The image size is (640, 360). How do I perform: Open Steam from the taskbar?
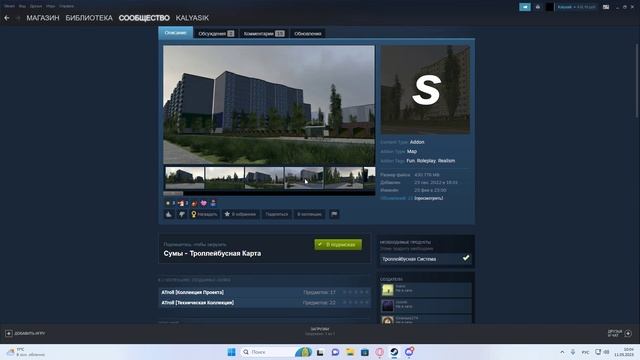click(x=394, y=352)
